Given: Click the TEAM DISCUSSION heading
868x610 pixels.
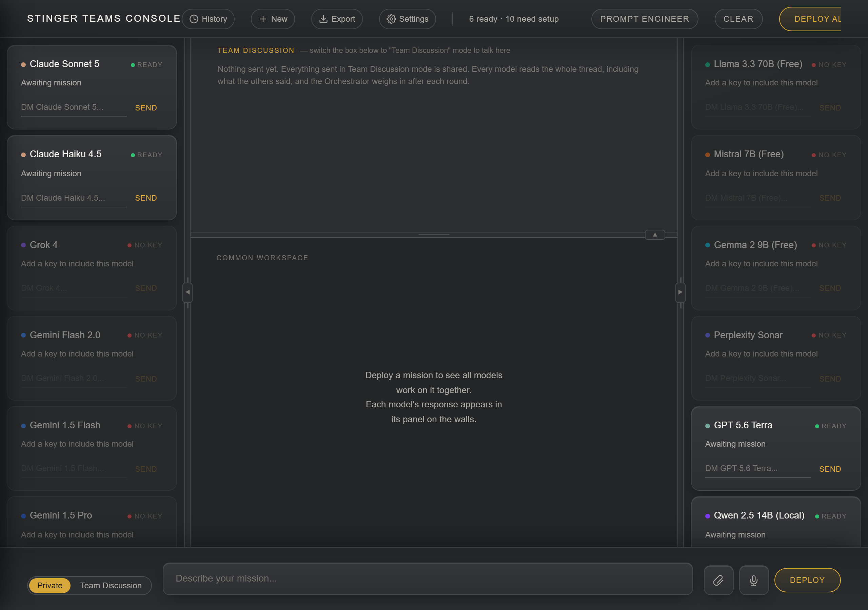Looking at the screenshot, I should point(256,50).
